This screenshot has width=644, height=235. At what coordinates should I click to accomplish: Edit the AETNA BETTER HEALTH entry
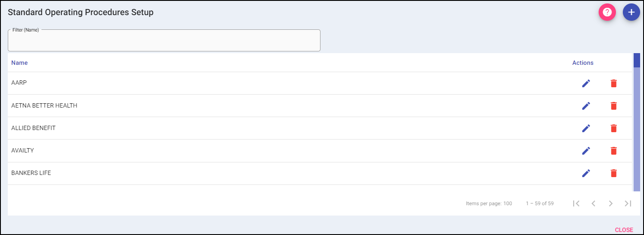tap(586, 106)
